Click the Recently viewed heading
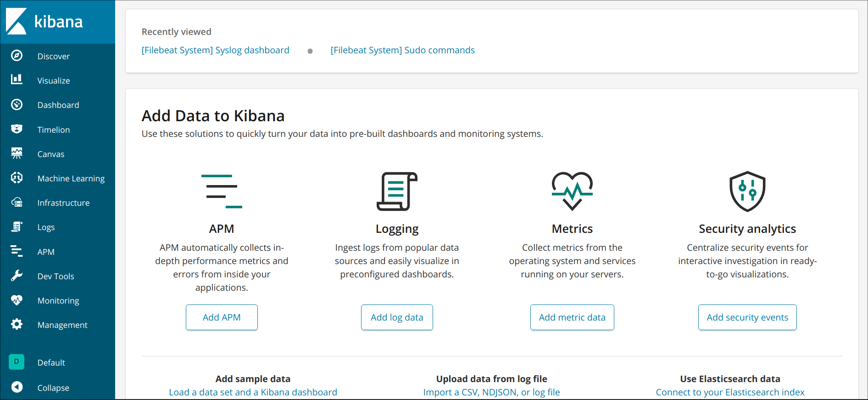The image size is (868, 400). [177, 32]
